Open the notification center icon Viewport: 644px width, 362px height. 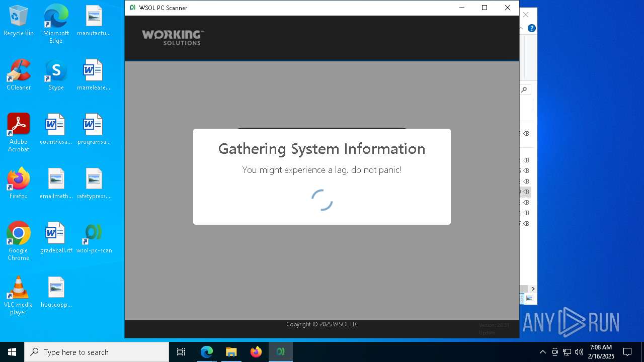coord(627,352)
